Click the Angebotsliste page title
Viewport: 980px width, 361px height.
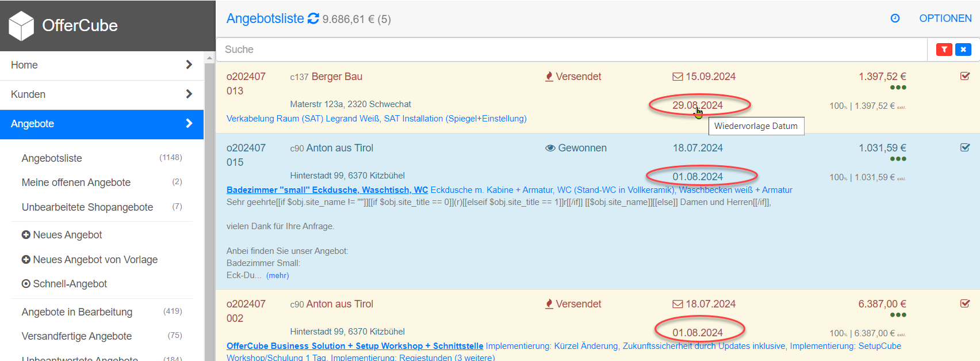click(265, 18)
